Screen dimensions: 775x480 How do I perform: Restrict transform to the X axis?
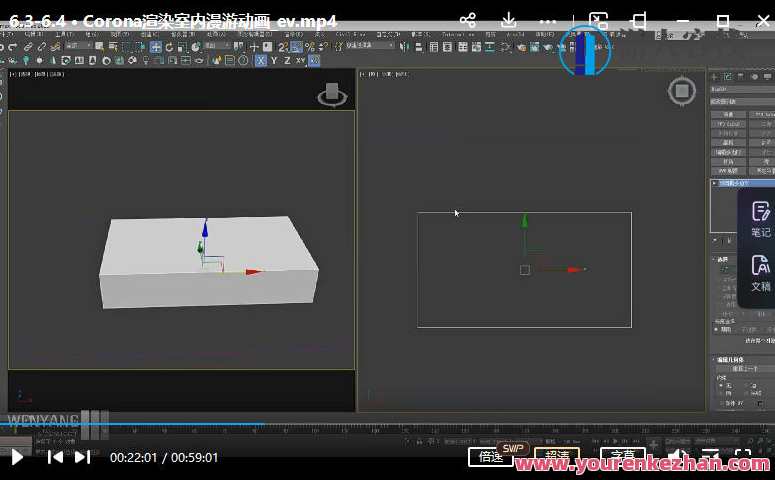[x=260, y=61]
